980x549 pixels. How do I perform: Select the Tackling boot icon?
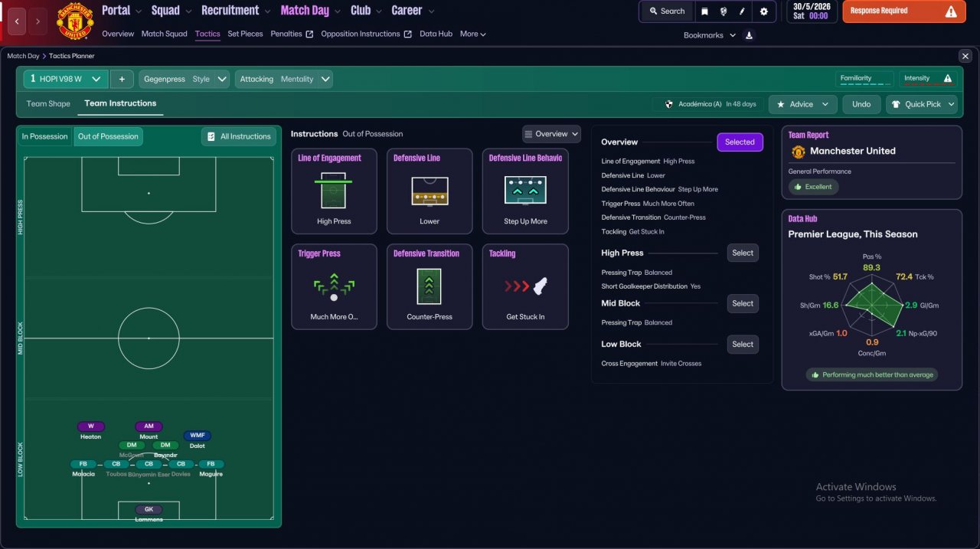[525, 286]
